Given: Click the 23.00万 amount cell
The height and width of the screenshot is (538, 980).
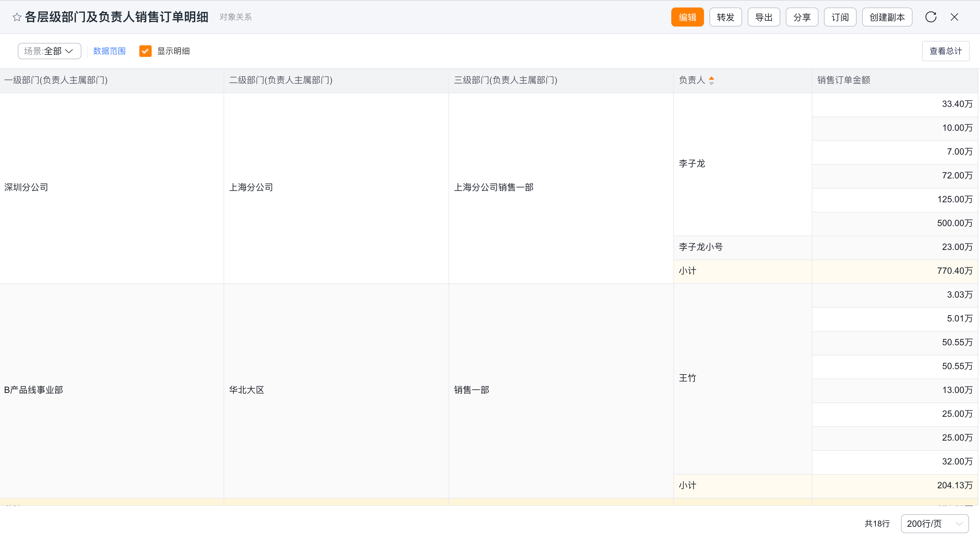Looking at the screenshot, I should tap(895, 247).
